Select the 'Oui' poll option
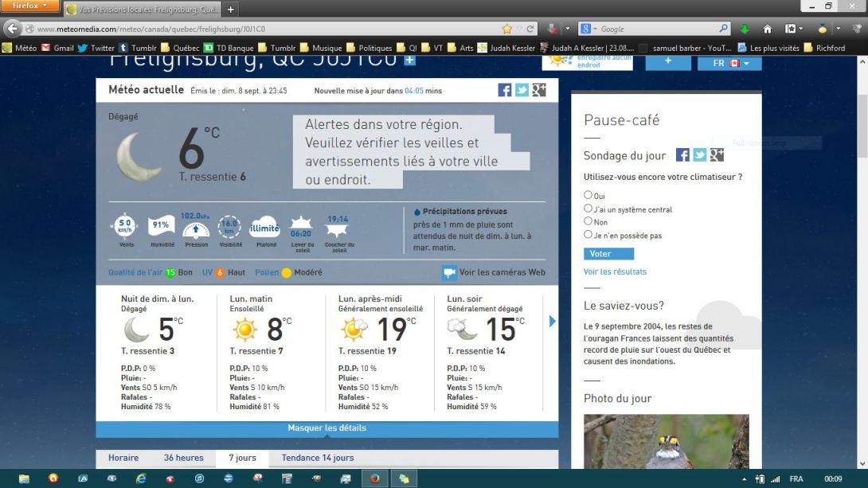 tap(588, 195)
